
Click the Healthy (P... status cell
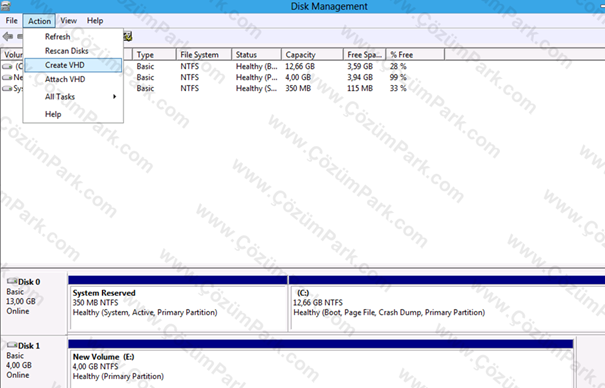click(x=257, y=78)
